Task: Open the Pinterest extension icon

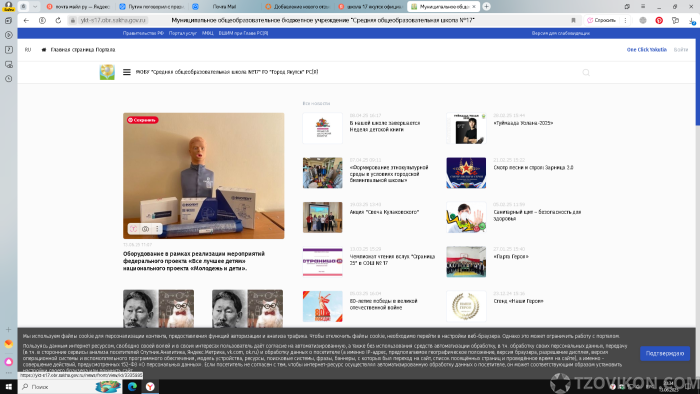Action: (x=659, y=21)
